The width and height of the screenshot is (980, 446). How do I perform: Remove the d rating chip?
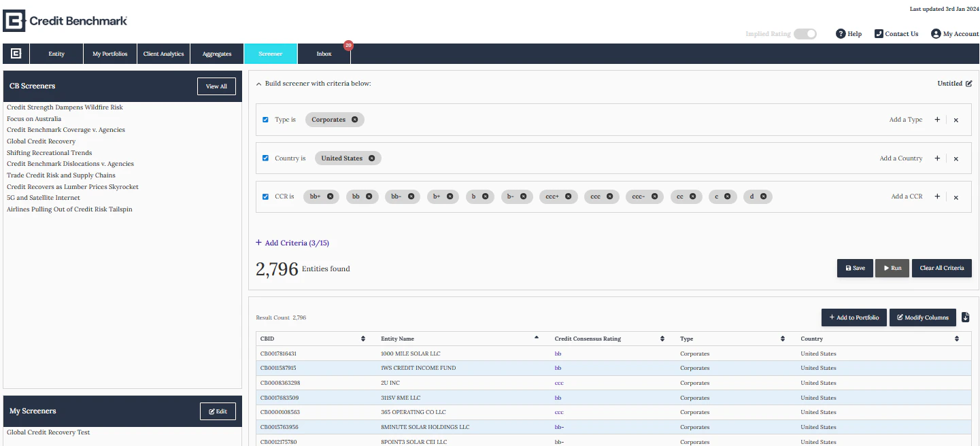coord(763,196)
